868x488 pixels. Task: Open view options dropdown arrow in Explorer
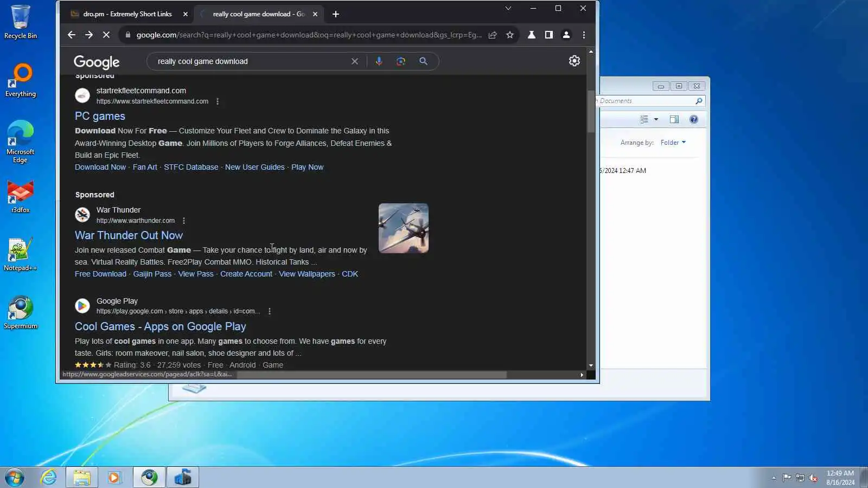tap(656, 119)
